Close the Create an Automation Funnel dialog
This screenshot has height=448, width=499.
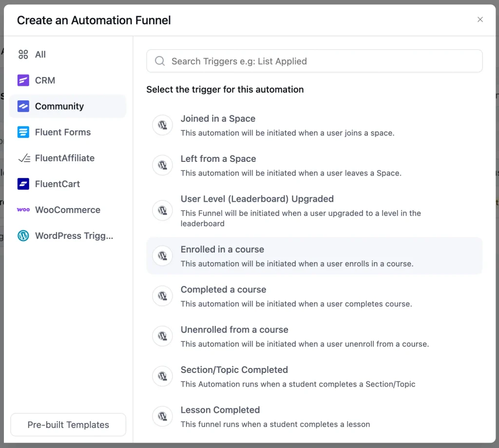(x=480, y=19)
